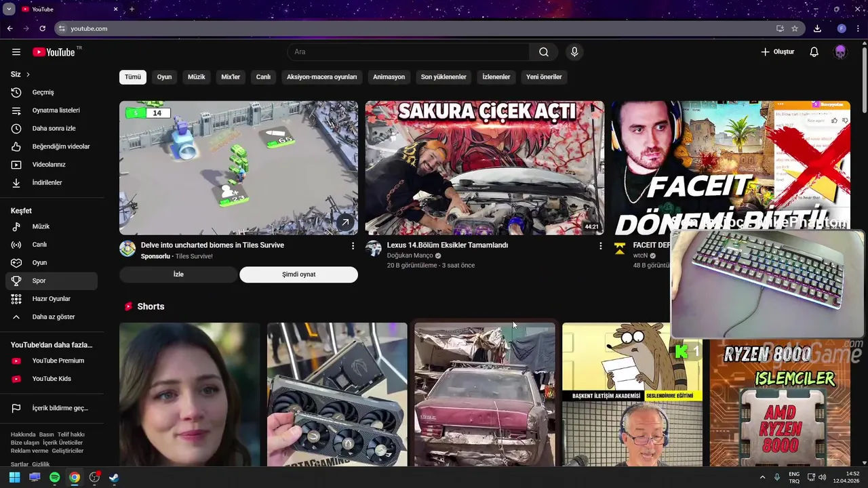Click the İzle button on ad
Image resolution: width=868 pixels, height=488 pixels.
click(178, 274)
